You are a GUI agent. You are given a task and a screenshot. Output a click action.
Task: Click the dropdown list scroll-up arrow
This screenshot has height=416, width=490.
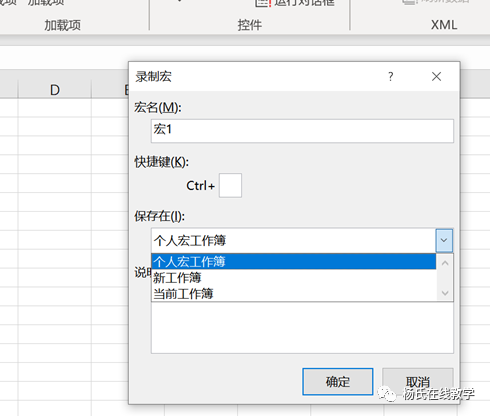pos(445,263)
